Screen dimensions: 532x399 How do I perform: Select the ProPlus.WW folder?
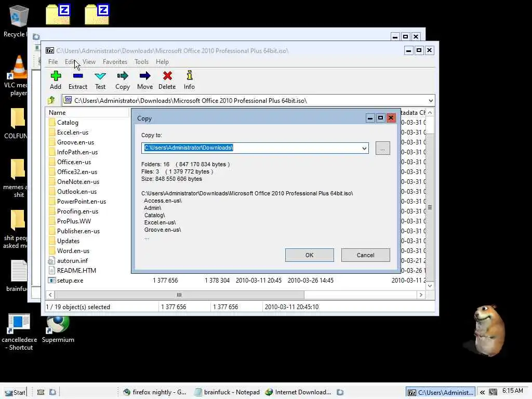(x=74, y=221)
